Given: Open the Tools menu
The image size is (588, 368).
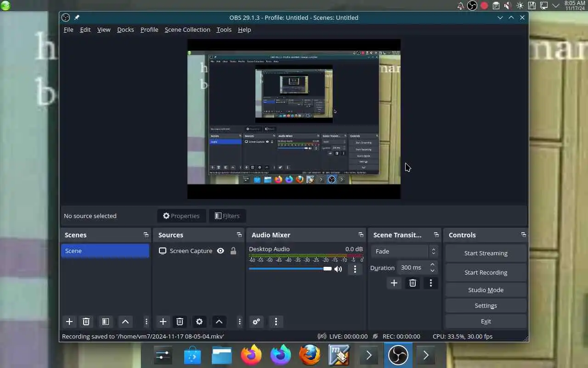Looking at the screenshot, I should coord(224,29).
